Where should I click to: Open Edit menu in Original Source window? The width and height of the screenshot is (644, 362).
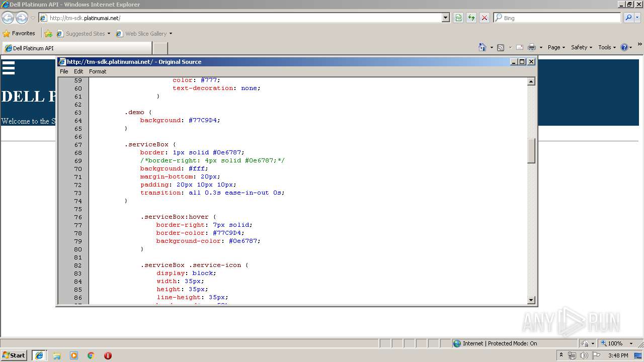click(x=78, y=71)
